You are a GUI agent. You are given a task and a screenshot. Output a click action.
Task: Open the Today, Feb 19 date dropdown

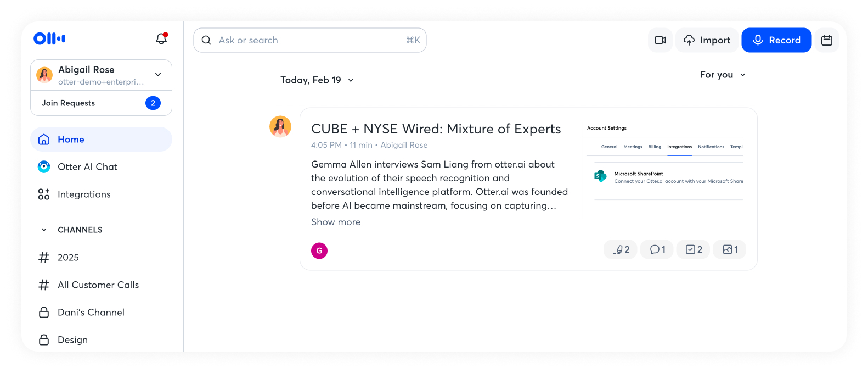(x=317, y=80)
